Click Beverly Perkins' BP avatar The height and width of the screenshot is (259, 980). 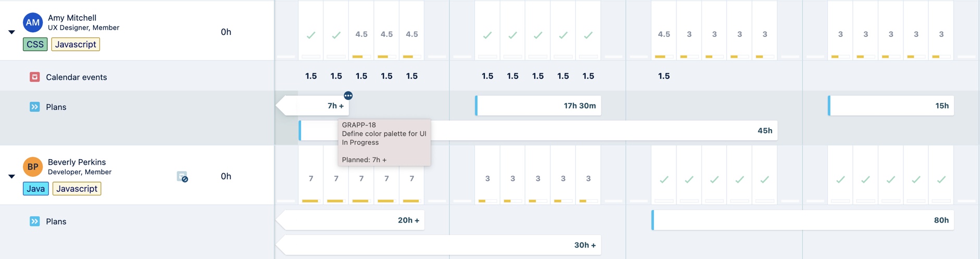click(x=33, y=167)
